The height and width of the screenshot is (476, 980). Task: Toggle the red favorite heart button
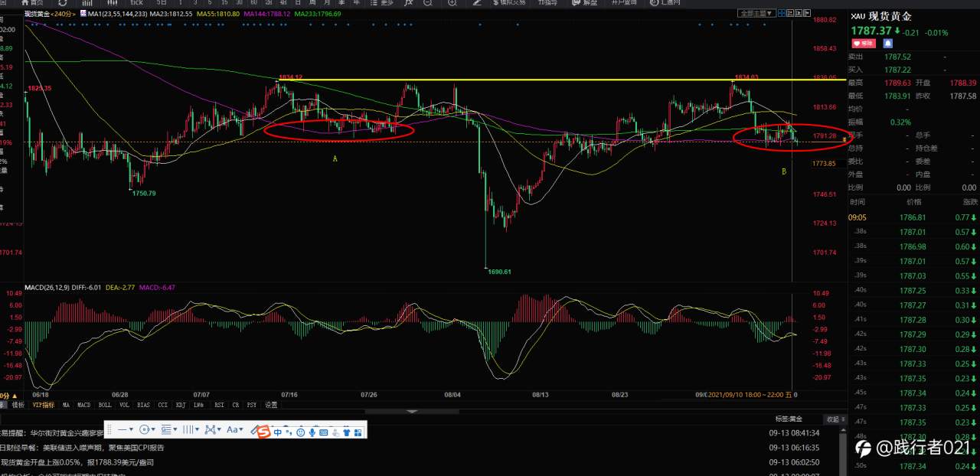pos(864,44)
